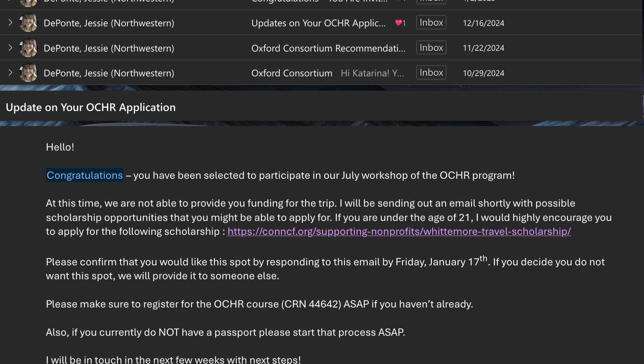Expand the 11/22/2024 email conversation chevron
644x364 pixels.
point(11,48)
